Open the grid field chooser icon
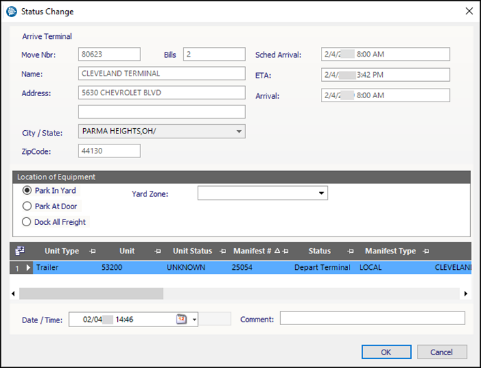This screenshot has height=368, width=481. (20, 251)
